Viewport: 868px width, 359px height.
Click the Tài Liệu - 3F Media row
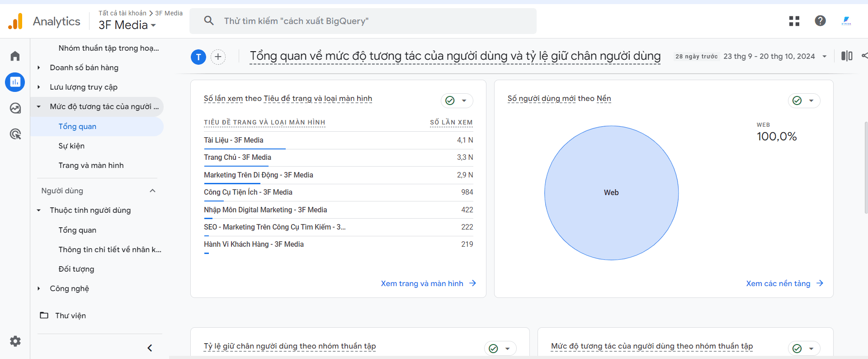[x=338, y=140]
